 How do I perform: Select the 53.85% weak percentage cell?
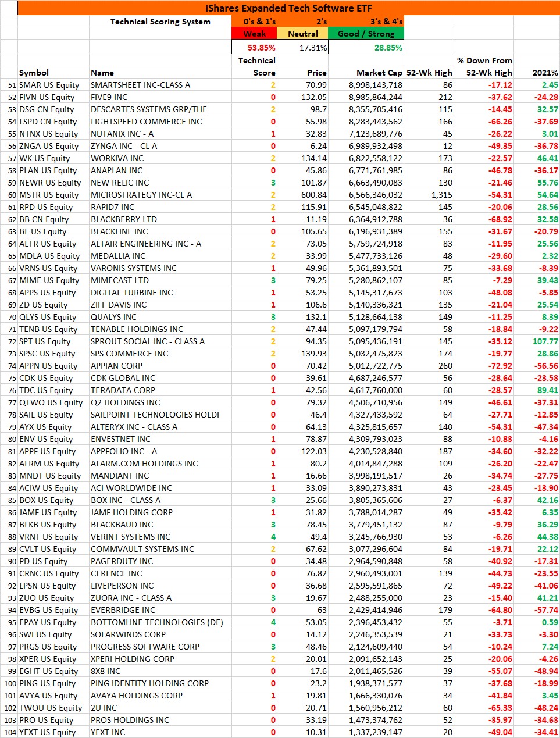[x=254, y=48]
